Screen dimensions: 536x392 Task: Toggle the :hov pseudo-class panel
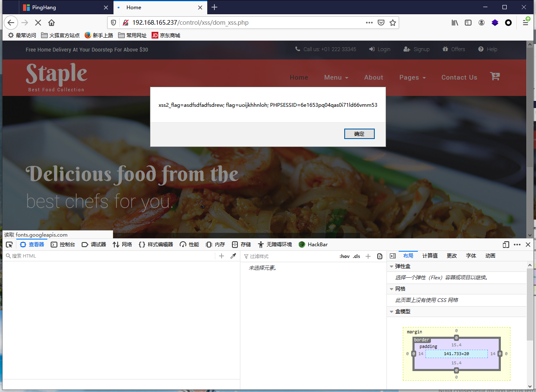point(345,256)
